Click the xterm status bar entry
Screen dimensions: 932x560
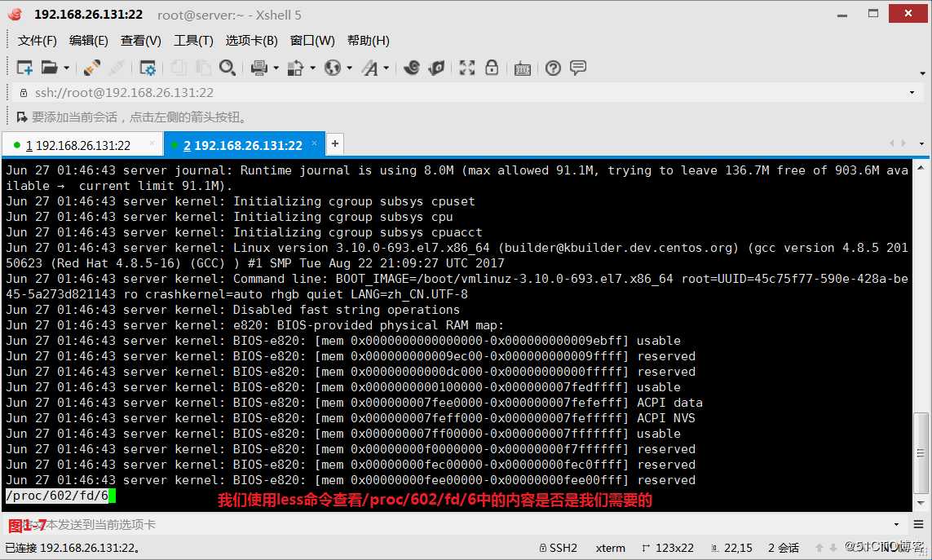coord(611,548)
